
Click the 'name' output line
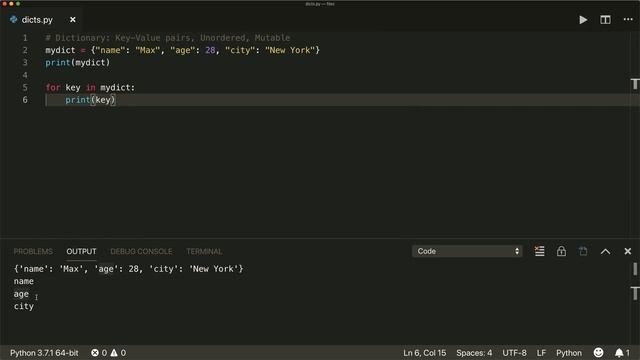24,281
